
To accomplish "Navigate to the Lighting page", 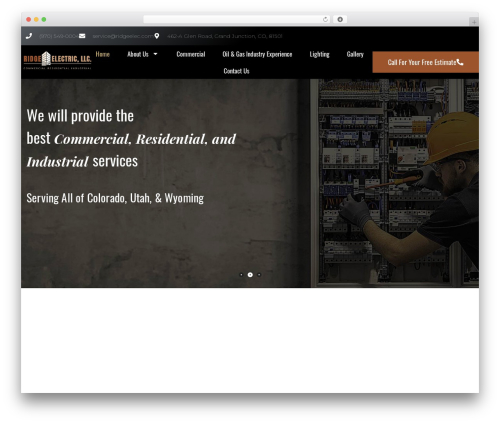I will click(319, 54).
